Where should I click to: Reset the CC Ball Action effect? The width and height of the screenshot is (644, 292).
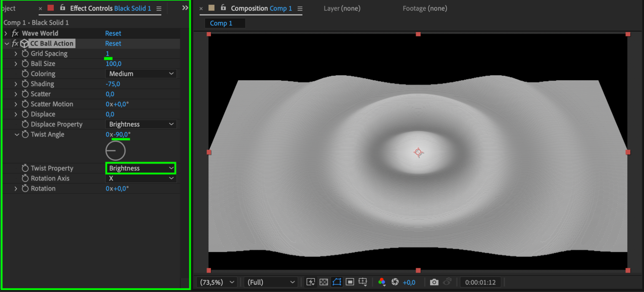[113, 44]
